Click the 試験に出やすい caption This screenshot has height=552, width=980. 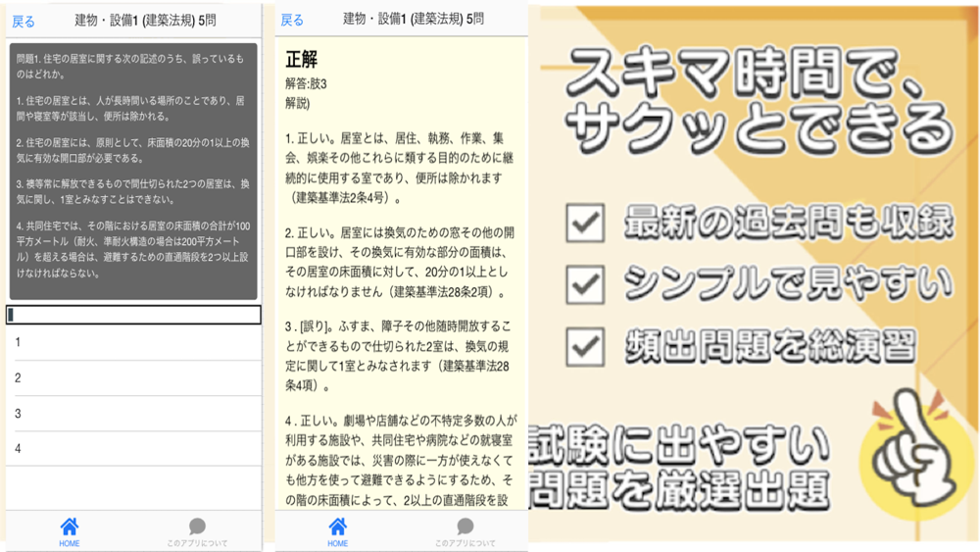tap(680, 446)
